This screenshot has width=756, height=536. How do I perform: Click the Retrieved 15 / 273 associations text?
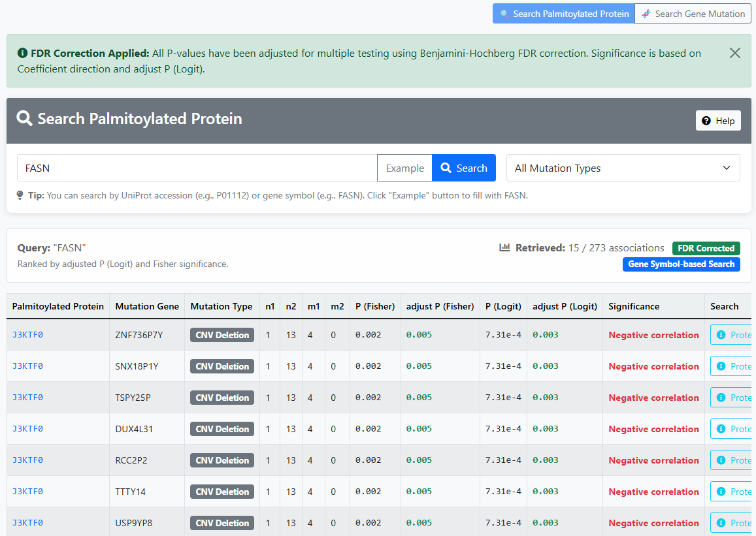589,248
